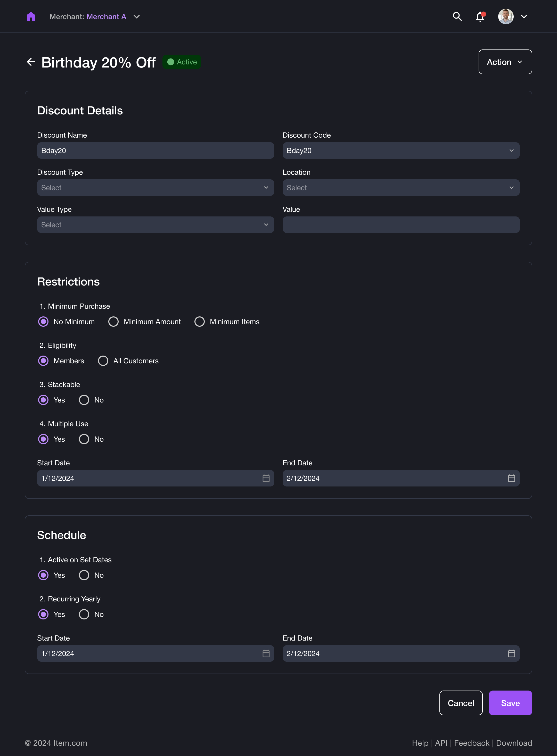Click the purple home icon
This screenshot has width=557, height=756.
[31, 16]
